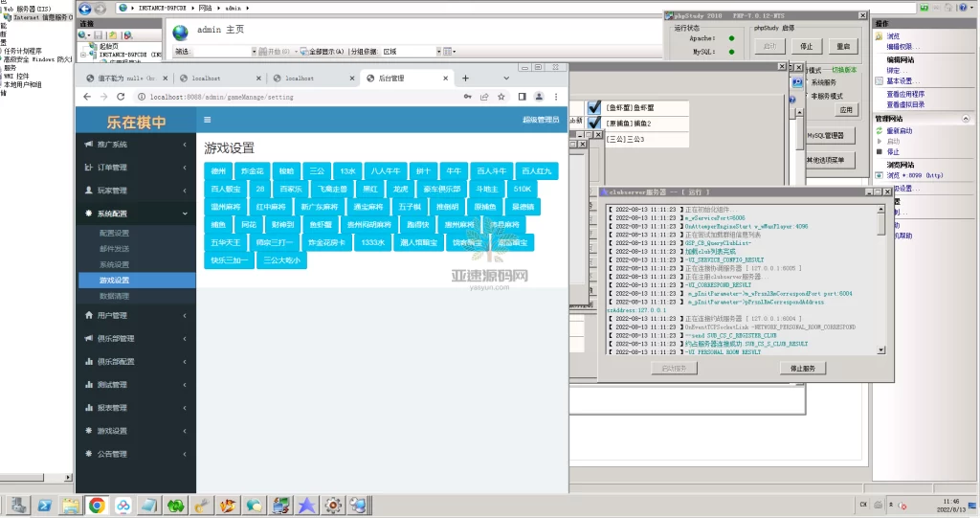
Task: Toggle the 原捕鱼 捕鱼2 checkbox
Action: [x=594, y=124]
